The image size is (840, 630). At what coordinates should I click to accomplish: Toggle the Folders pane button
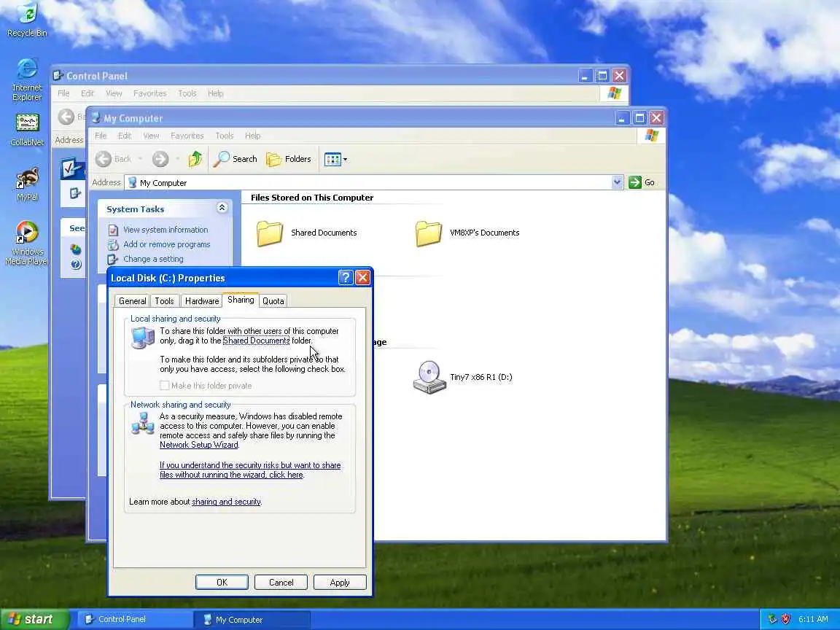pos(289,159)
